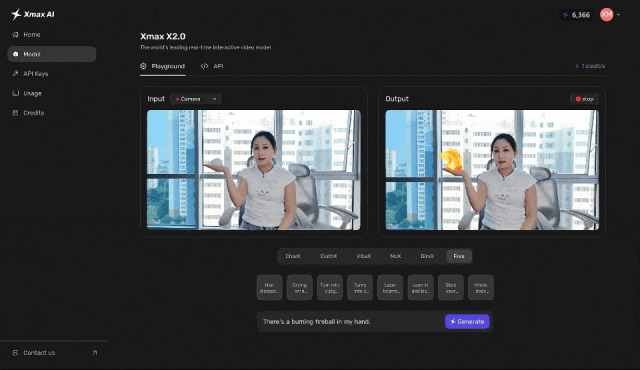Open the Credits sidebar entry
The height and width of the screenshot is (370, 640).
(x=51, y=113)
